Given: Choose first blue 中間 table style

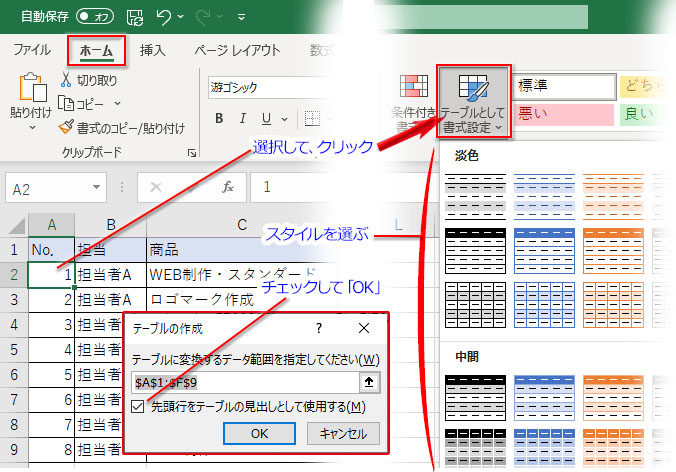Looking at the screenshot, I should point(544,397).
